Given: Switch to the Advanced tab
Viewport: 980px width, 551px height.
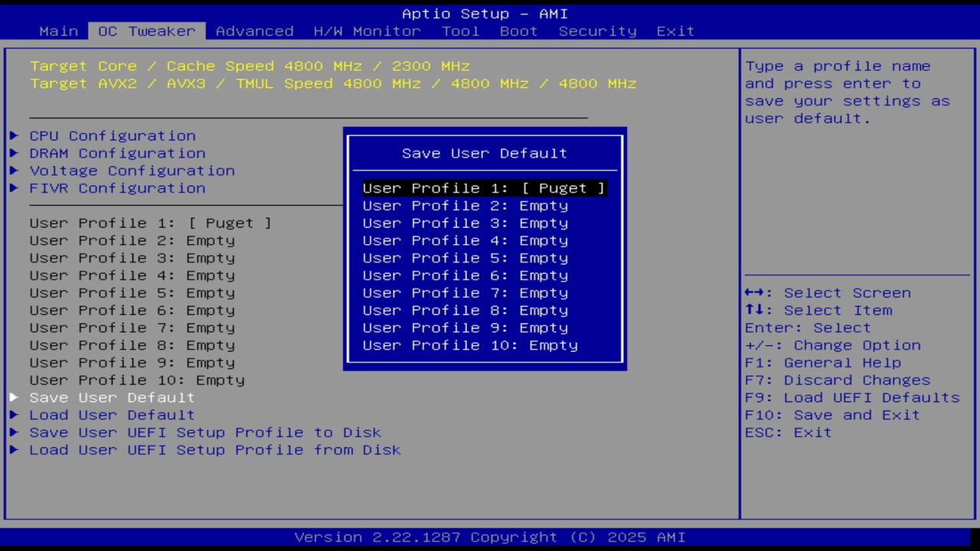Looking at the screenshot, I should pos(255,31).
